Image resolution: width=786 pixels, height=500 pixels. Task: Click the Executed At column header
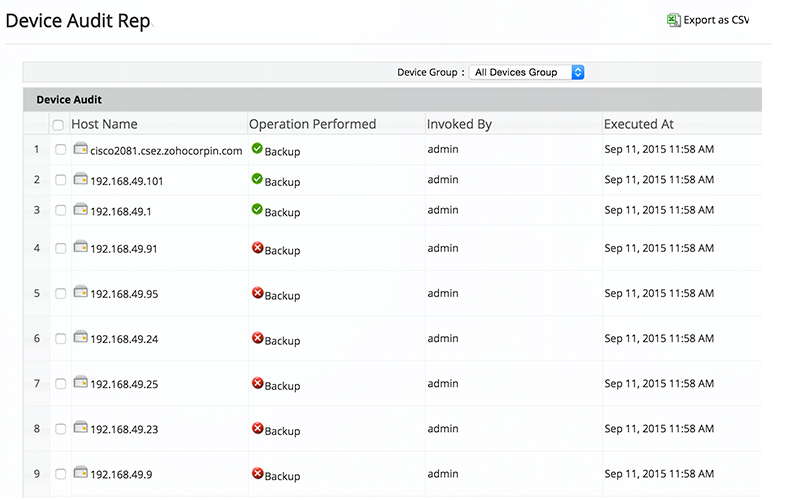639,124
